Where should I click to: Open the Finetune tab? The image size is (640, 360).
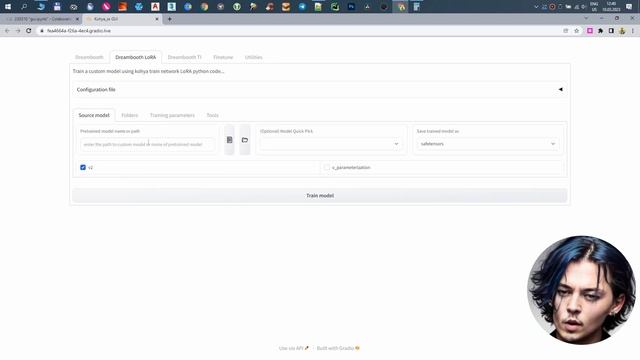coord(223,57)
